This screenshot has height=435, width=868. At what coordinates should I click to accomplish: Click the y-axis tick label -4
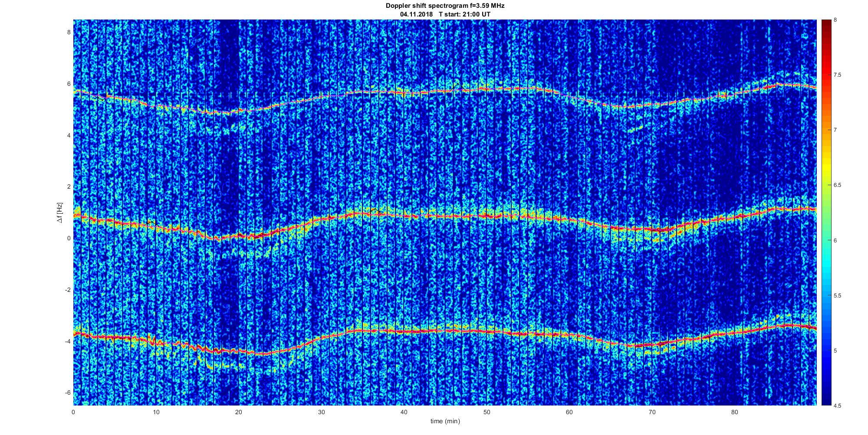coord(67,341)
